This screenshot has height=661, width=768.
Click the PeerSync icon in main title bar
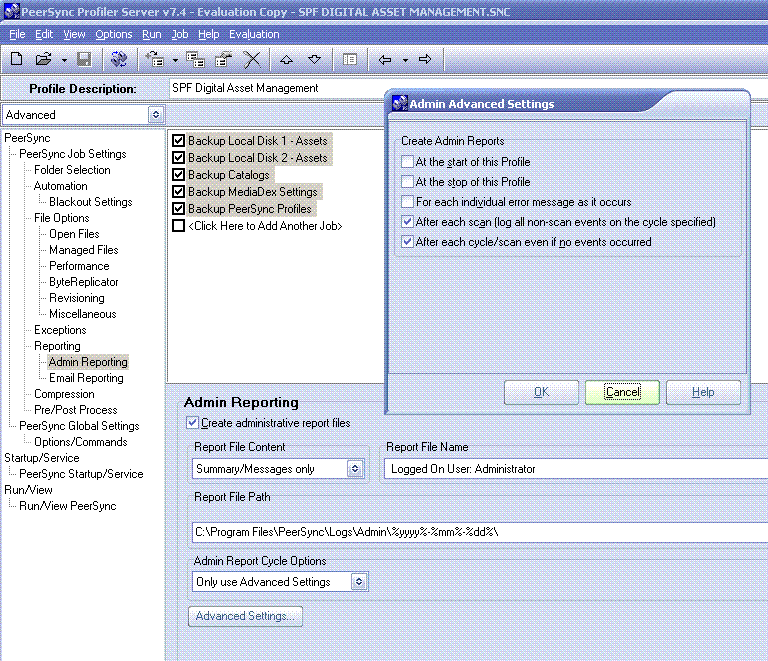(12, 11)
